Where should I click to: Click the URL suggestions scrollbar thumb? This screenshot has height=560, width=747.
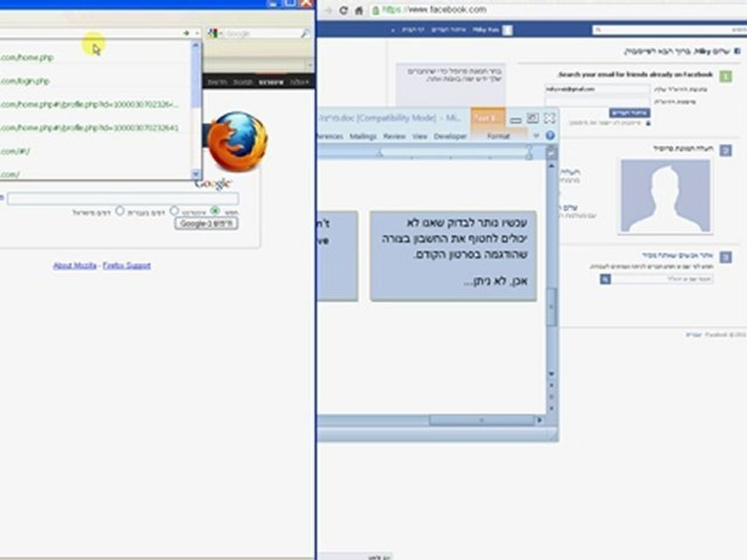click(x=196, y=77)
